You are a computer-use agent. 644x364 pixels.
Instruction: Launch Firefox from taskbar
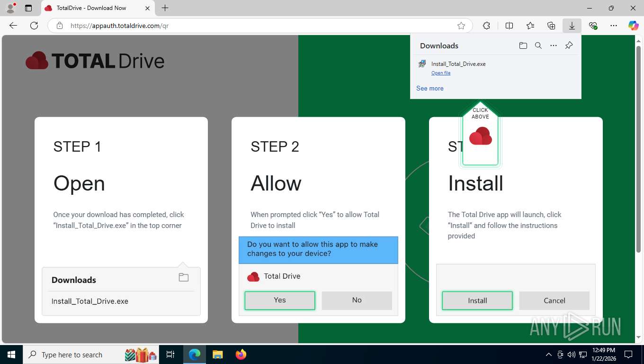tap(241, 355)
